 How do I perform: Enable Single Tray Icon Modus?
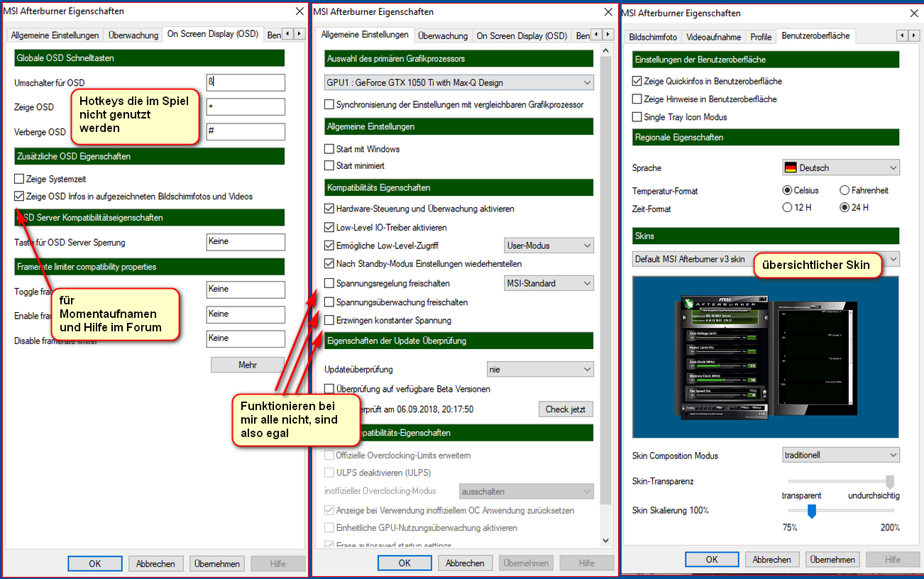[637, 117]
